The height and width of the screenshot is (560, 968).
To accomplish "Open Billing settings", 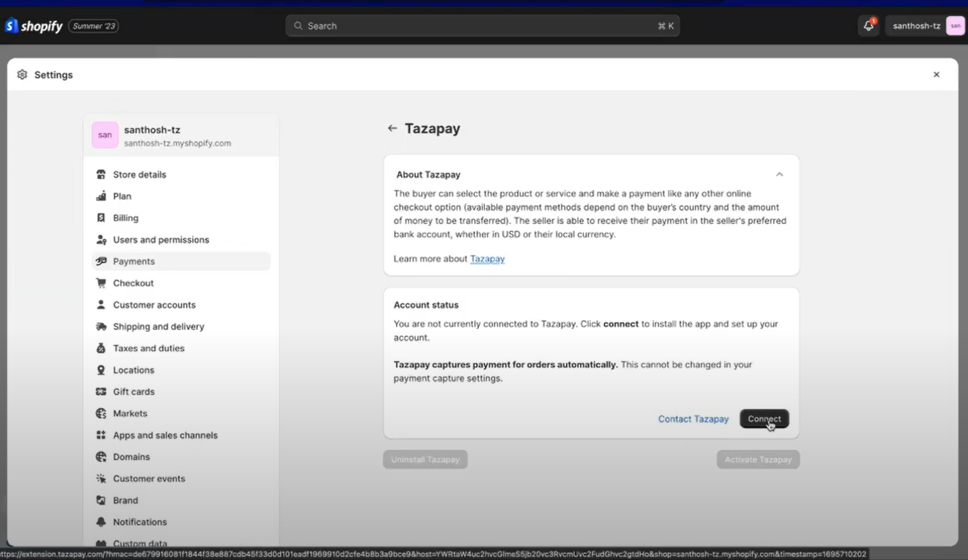I will (x=181, y=218).
